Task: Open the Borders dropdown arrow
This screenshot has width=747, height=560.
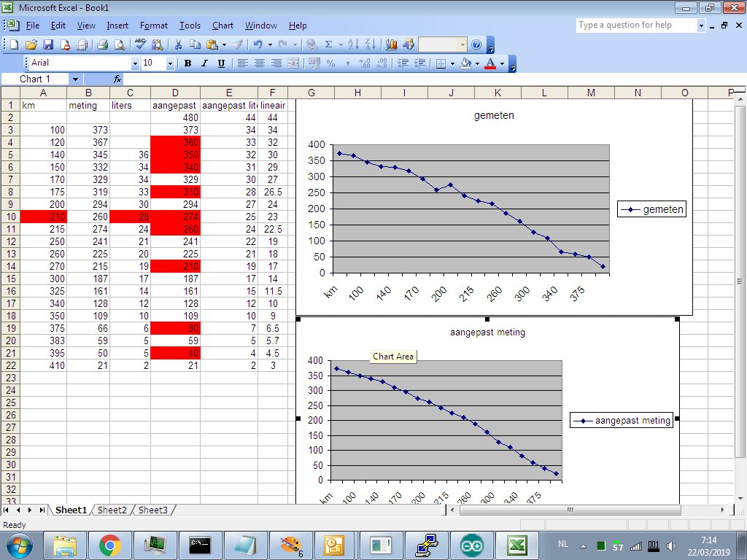Action: (x=452, y=63)
